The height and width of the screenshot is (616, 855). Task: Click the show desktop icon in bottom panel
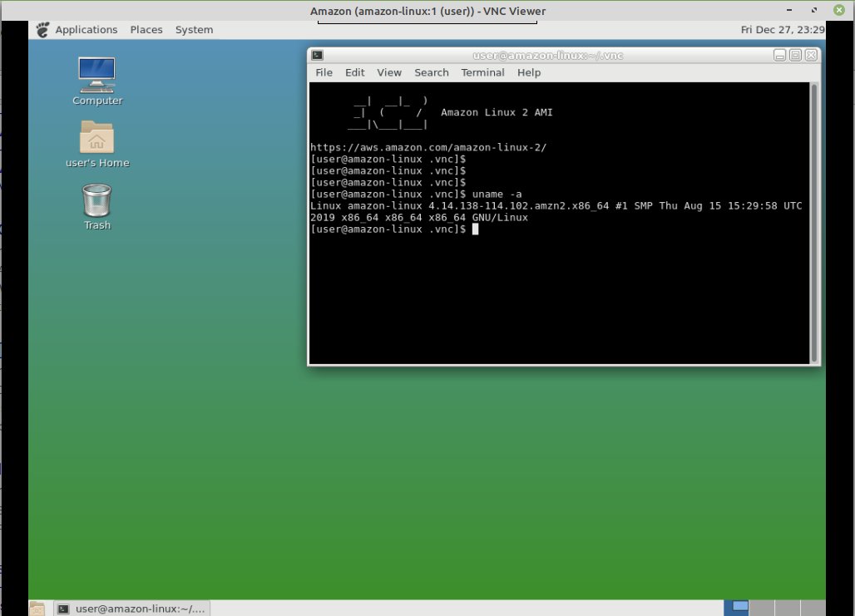point(37,609)
